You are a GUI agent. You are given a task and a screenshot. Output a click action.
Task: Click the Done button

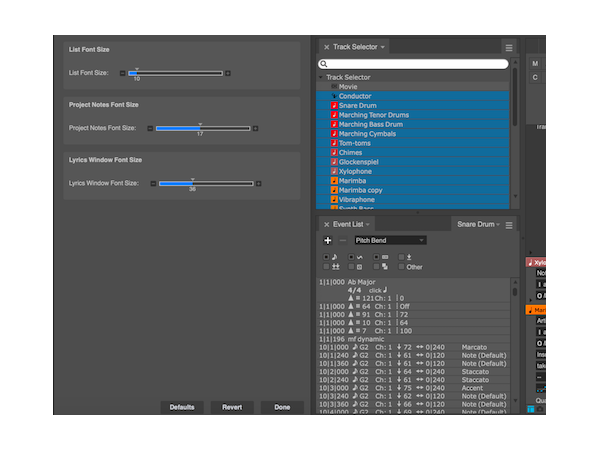pyautogui.click(x=282, y=407)
